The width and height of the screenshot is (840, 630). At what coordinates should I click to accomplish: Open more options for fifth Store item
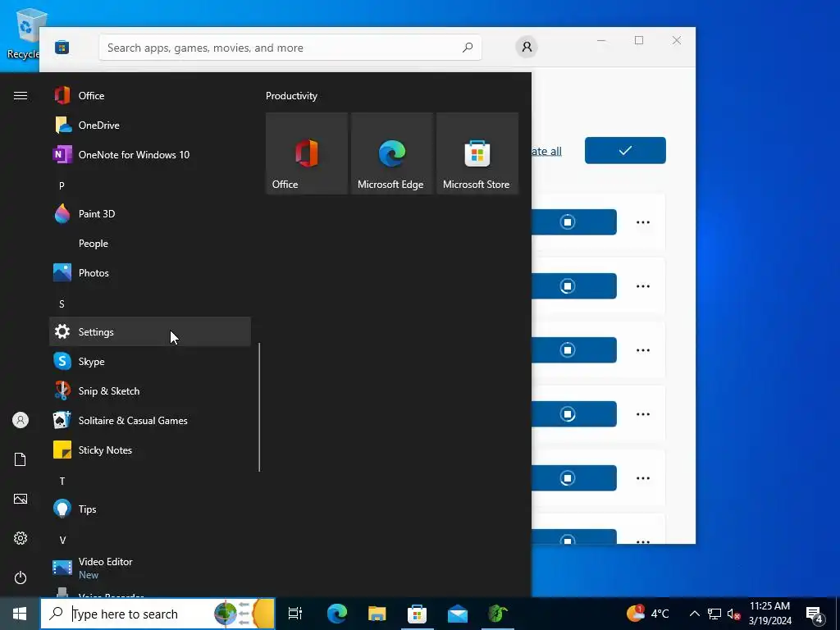[x=643, y=478]
